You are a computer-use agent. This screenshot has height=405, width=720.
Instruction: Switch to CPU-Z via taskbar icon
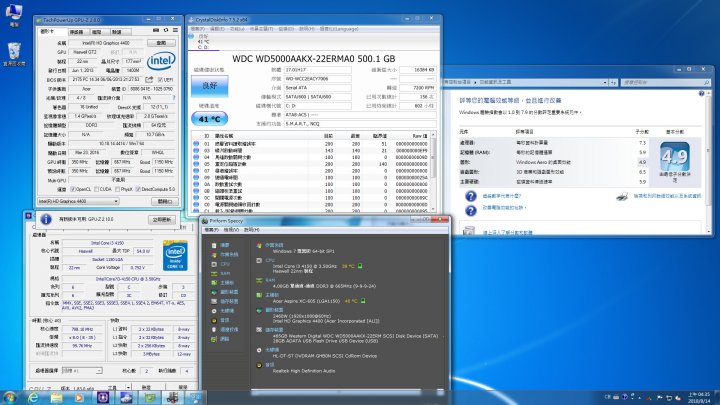tap(103, 398)
